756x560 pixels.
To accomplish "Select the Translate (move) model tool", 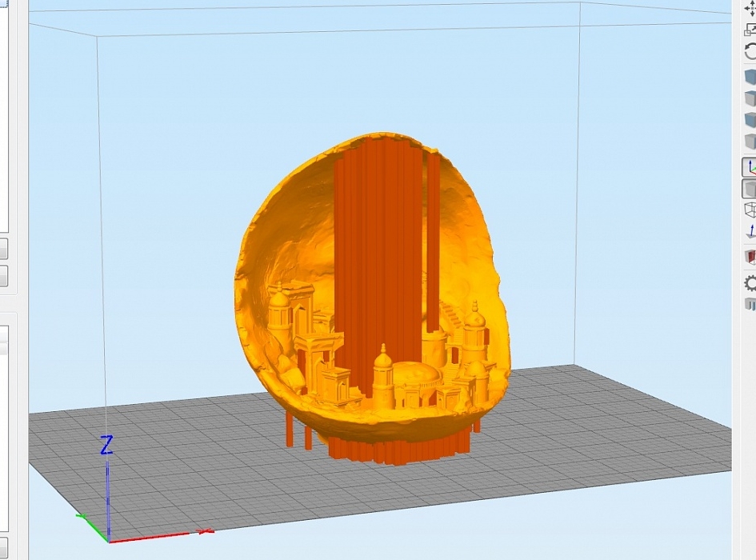I will click(x=750, y=9).
